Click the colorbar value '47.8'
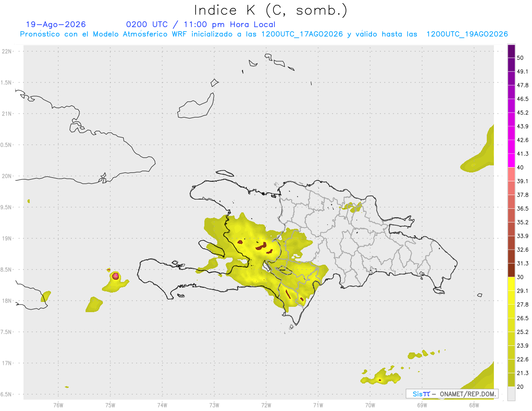This screenshot has height=411, width=532. (523, 85)
